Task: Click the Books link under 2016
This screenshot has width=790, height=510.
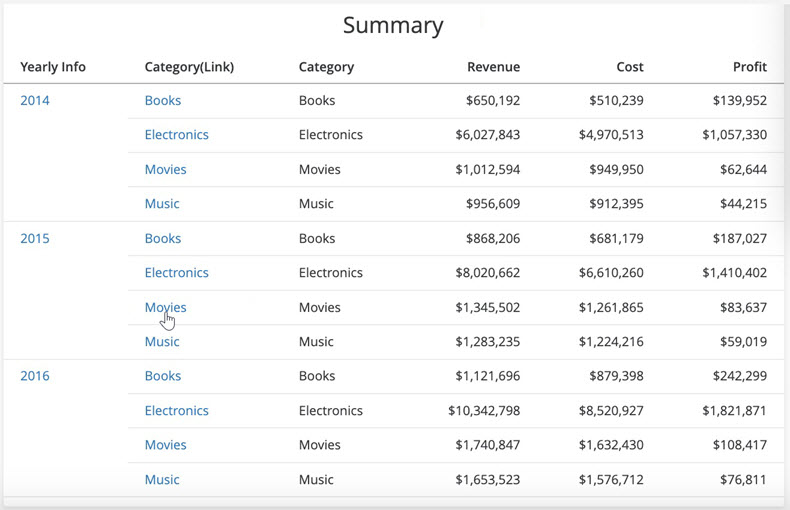Action: coord(163,376)
